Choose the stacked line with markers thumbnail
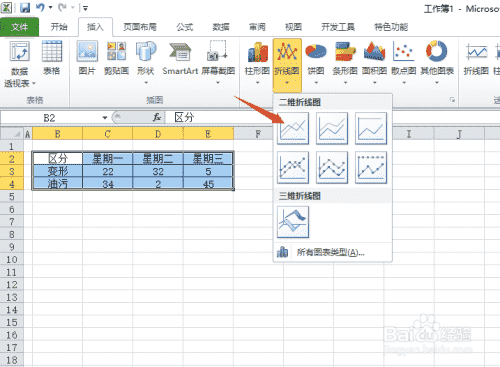The image size is (500, 367). (332, 167)
